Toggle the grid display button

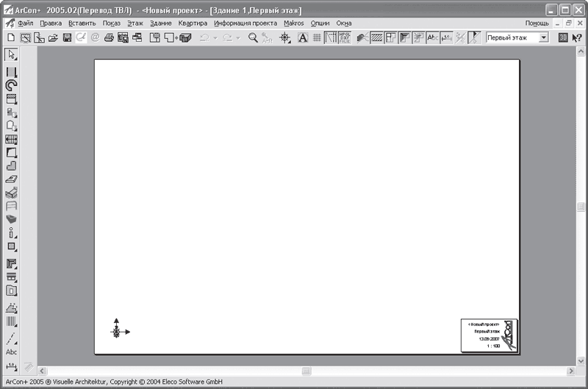click(x=317, y=38)
